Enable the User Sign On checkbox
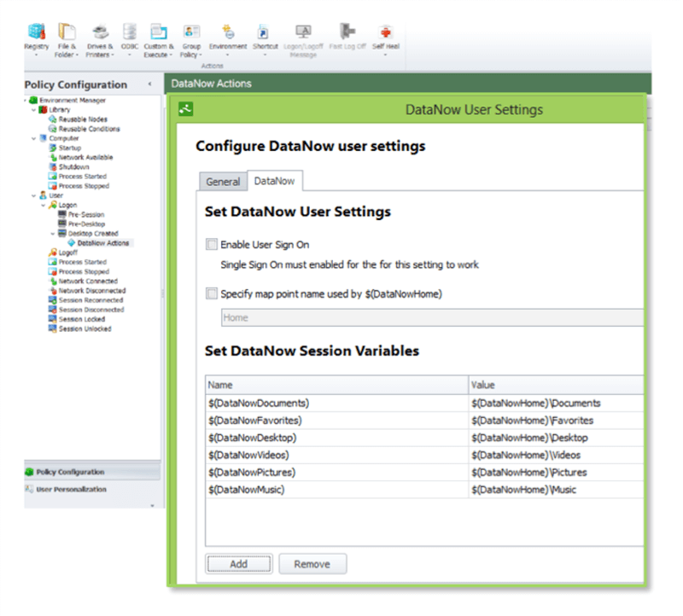This screenshot has height=616, width=683. point(212,245)
